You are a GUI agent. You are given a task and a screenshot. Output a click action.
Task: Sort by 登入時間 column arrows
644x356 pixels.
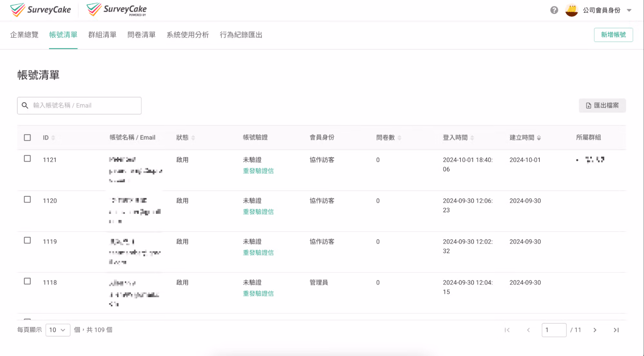point(472,138)
